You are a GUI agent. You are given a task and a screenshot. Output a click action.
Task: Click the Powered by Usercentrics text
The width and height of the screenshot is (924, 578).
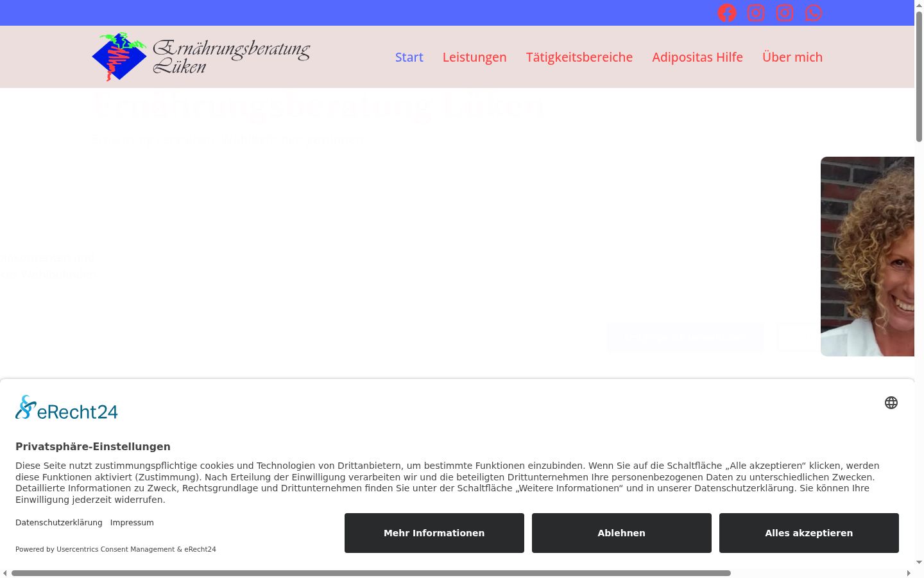point(116,549)
